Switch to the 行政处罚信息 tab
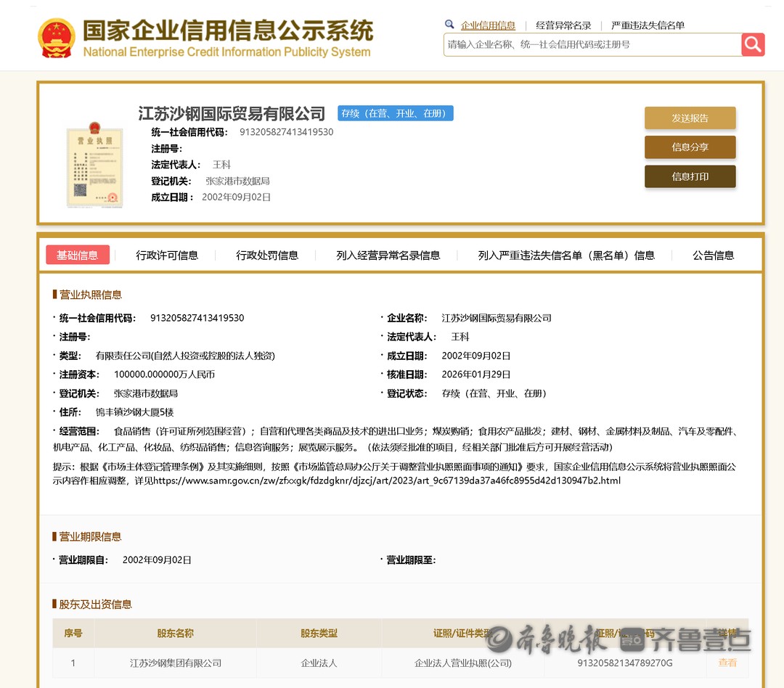Screen dimensions: 784x688 click(x=267, y=255)
